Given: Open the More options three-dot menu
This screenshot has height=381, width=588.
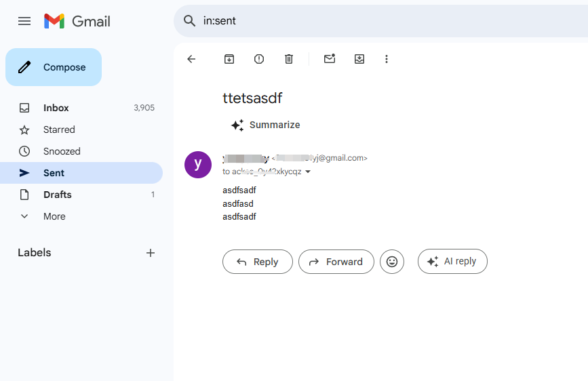Looking at the screenshot, I should (x=387, y=59).
